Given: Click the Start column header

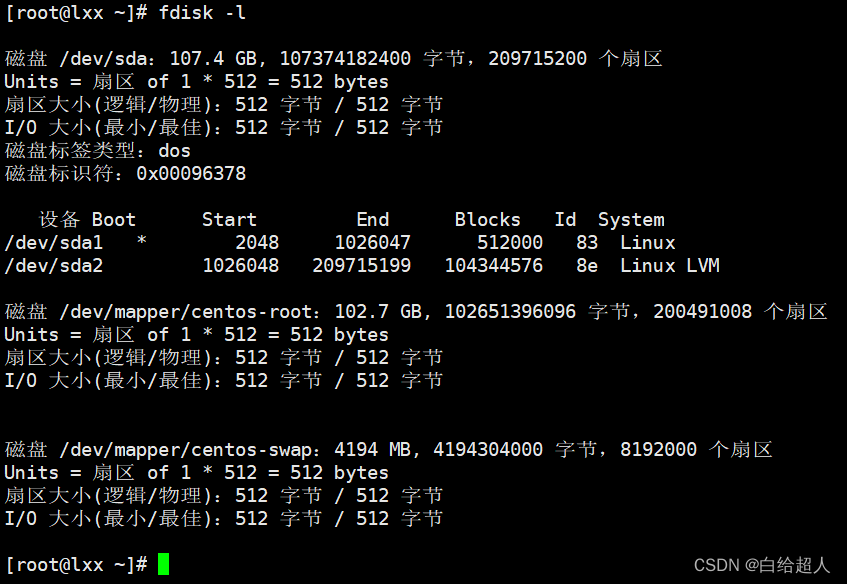Looking at the screenshot, I should pos(229,219).
